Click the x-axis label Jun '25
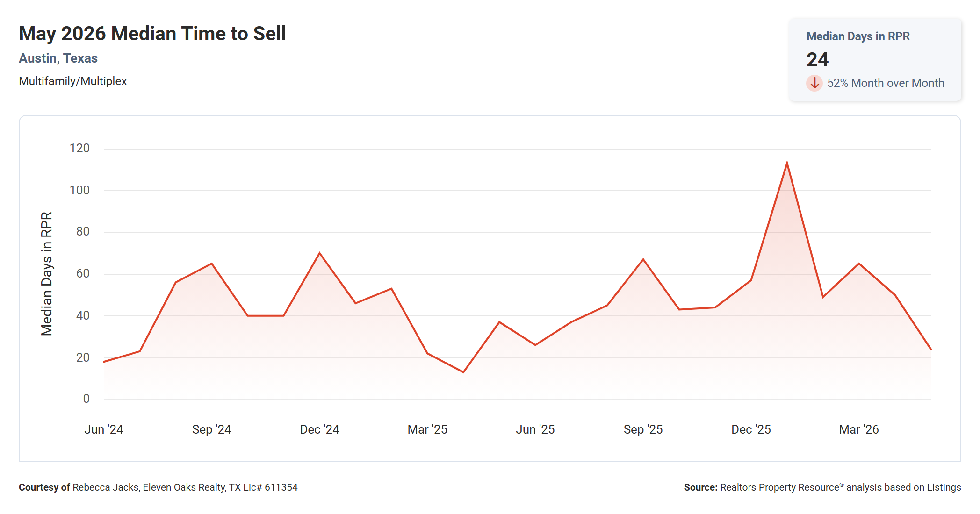Image resolution: width=980 pixels, height=514 pixels. click(535, 429)
